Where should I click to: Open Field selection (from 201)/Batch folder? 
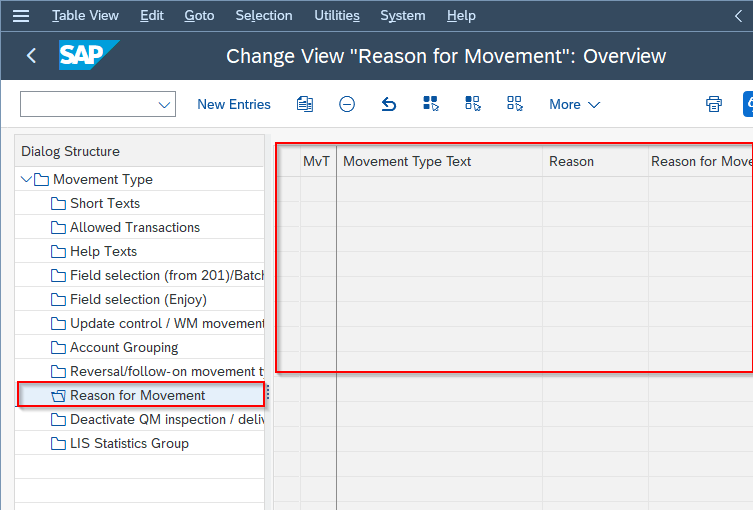click(158, 276)
